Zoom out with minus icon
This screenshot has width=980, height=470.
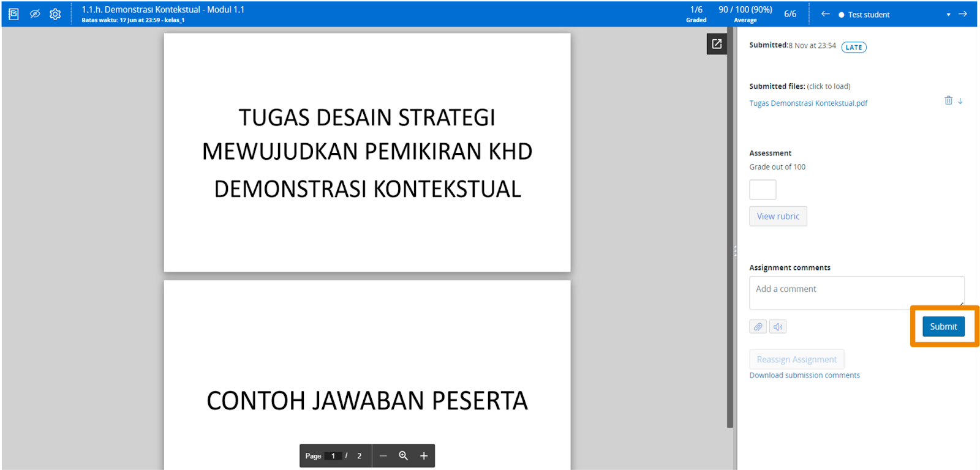pos(383,456)
